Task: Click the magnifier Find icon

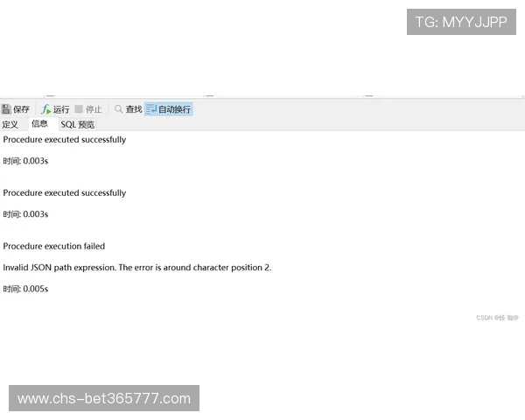Action: pos(118,109)
